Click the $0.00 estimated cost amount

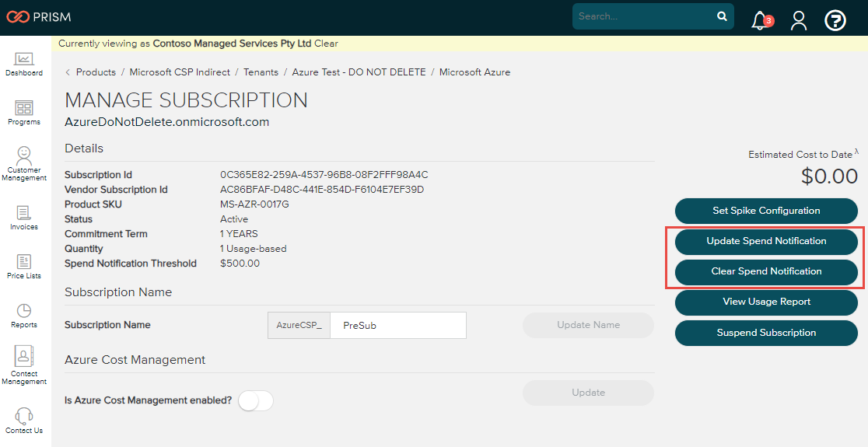[829, 176]
